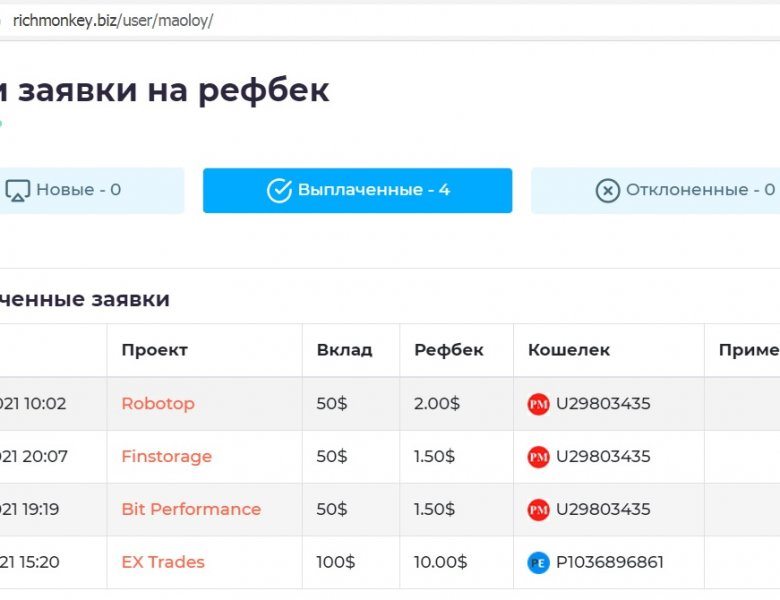Open the Finstorage project link
Screen dimensions: 780x600
(x=167, y=456)
